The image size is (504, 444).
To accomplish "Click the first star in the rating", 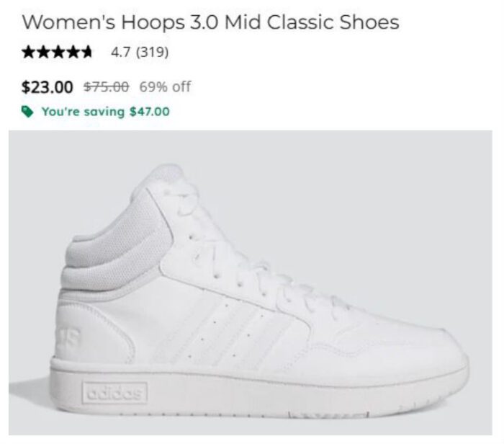I will coord(27,53).
